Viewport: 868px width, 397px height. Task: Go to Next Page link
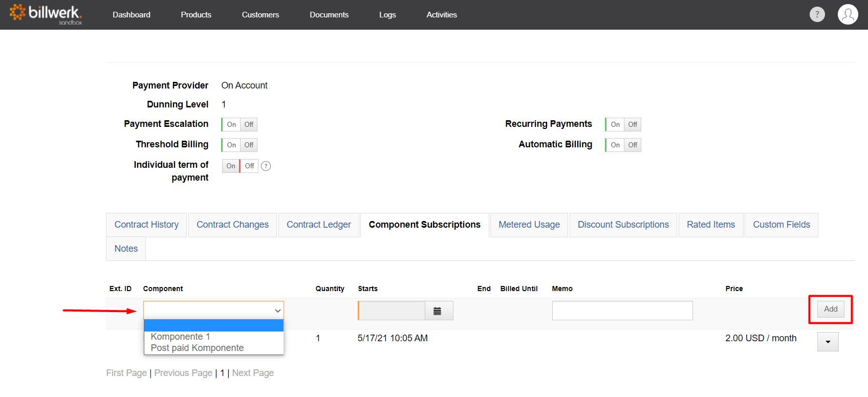coord(253,373)
